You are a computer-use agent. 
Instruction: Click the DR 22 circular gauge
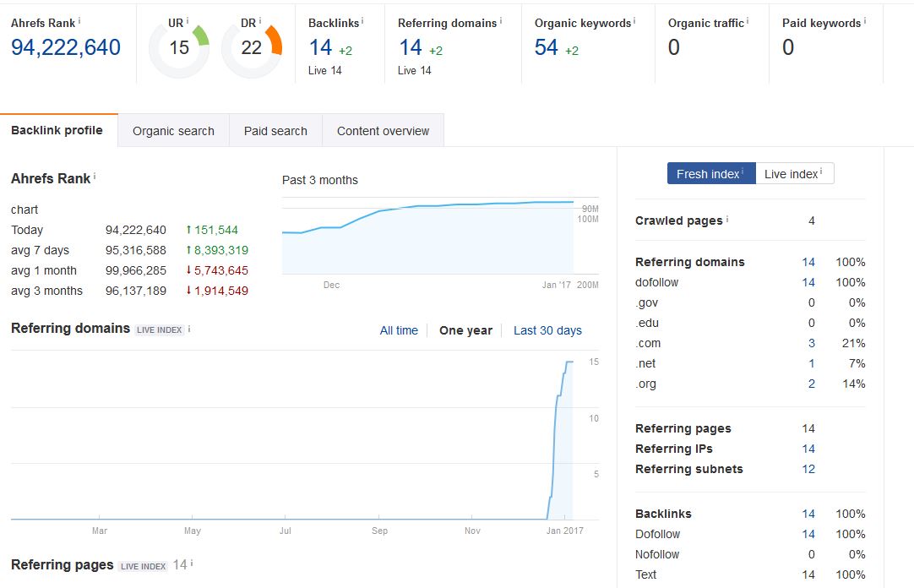(x=252, y=48)
